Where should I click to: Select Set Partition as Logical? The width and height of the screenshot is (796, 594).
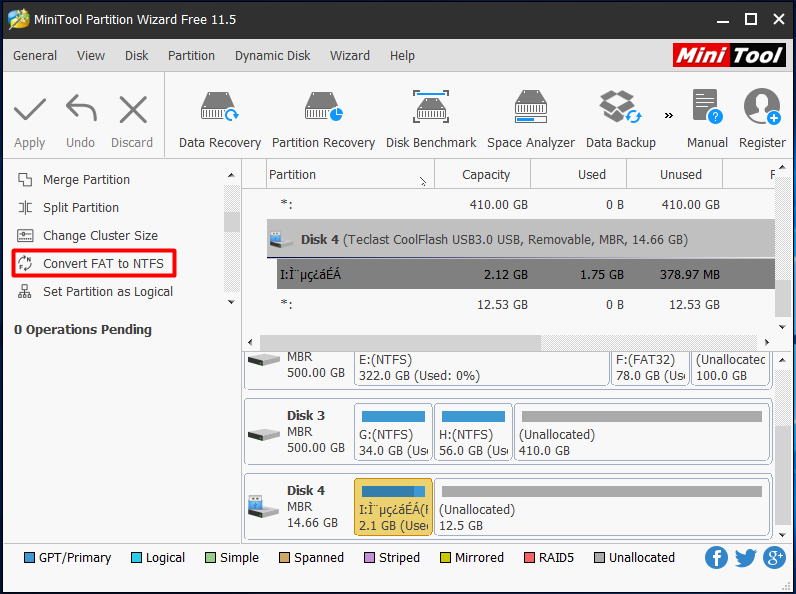(95, 291)
